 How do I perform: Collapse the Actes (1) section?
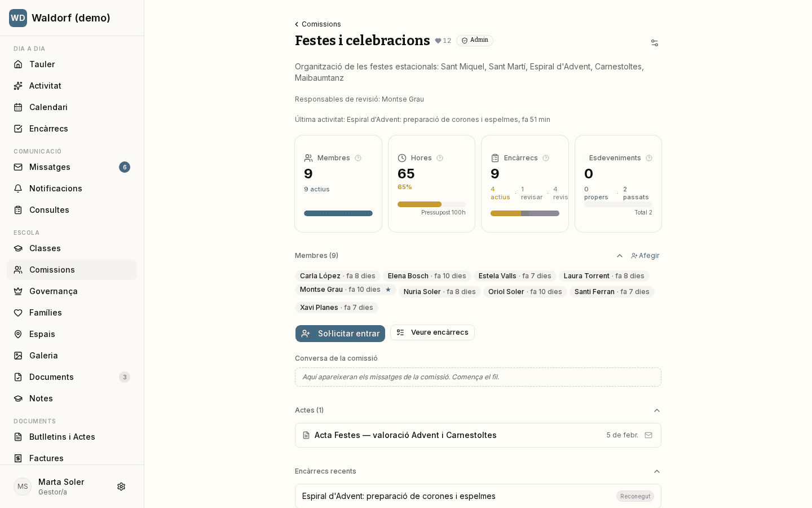657,410
